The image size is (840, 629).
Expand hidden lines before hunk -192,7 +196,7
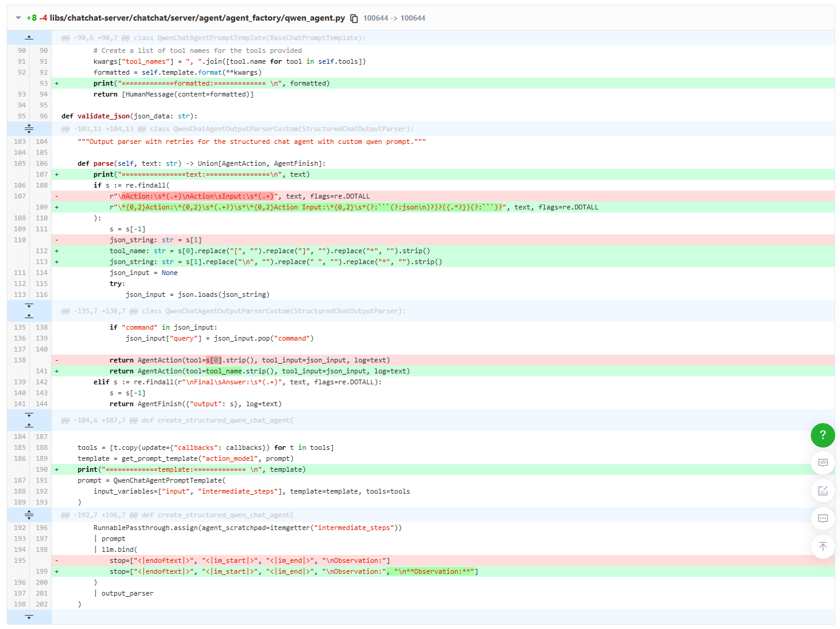pos(29,515)
